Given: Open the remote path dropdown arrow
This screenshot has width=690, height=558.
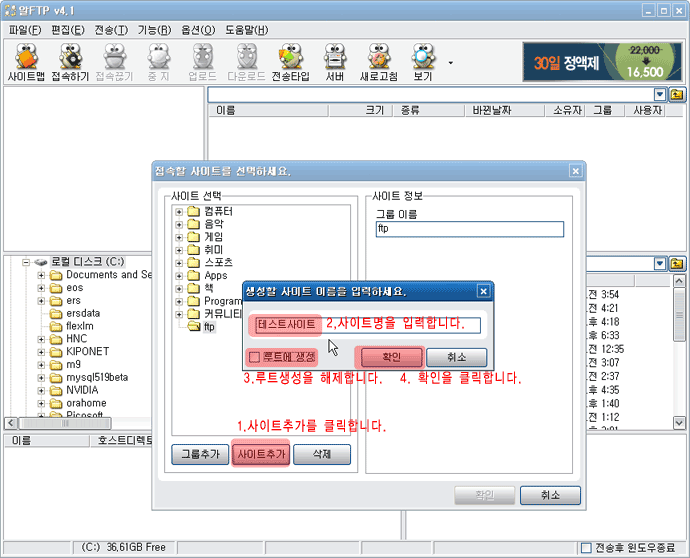Looking at the screenshot, I should (x=660, y=95).
